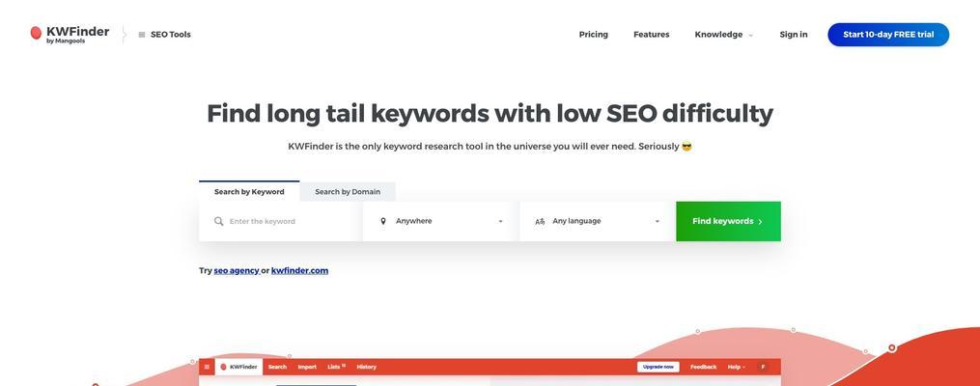Image resolution: width=980 pixels, height=386 pixels.
Task: Expand the Any language dropdown
Action: (x=598, y=221)
